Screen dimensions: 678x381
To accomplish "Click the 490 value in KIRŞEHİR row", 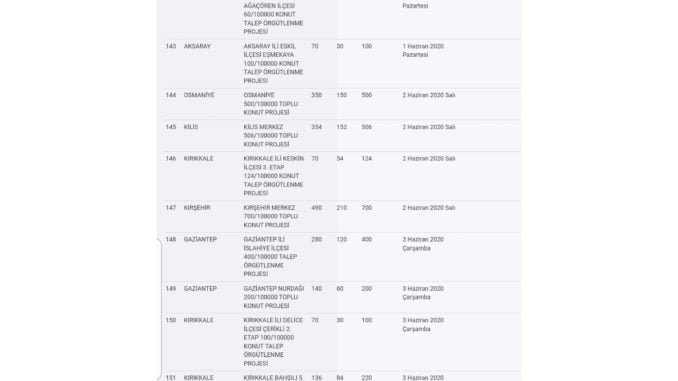I will [317, 208].
